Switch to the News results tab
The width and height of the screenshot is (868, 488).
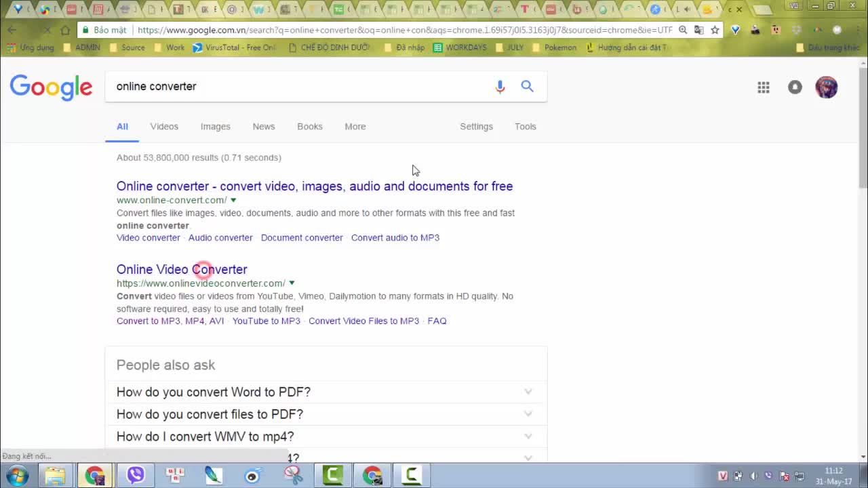pyautogui.click(x=264, y=127)
